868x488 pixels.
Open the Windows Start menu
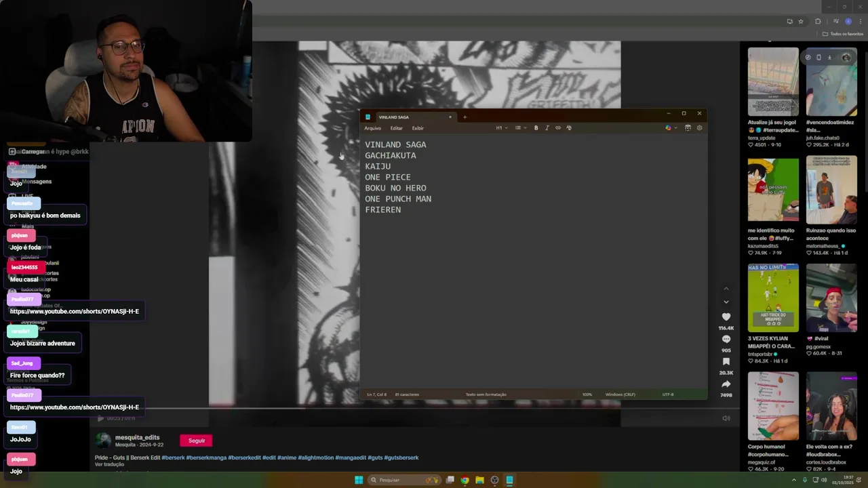pos(359,480)
